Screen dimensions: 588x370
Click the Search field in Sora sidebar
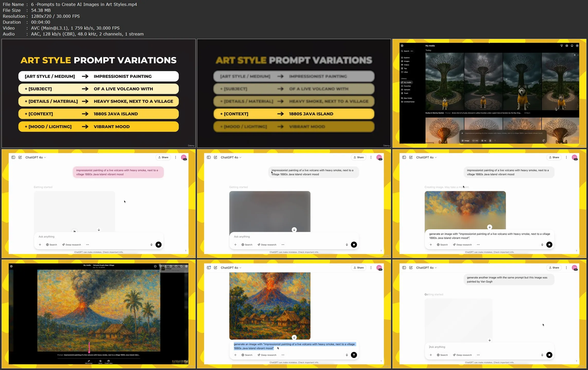click(407, 51)
